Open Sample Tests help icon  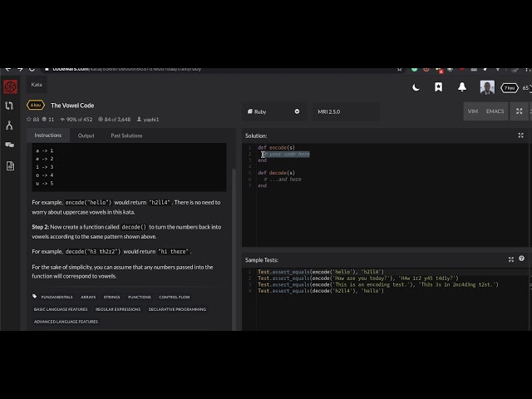coord(521,259)
